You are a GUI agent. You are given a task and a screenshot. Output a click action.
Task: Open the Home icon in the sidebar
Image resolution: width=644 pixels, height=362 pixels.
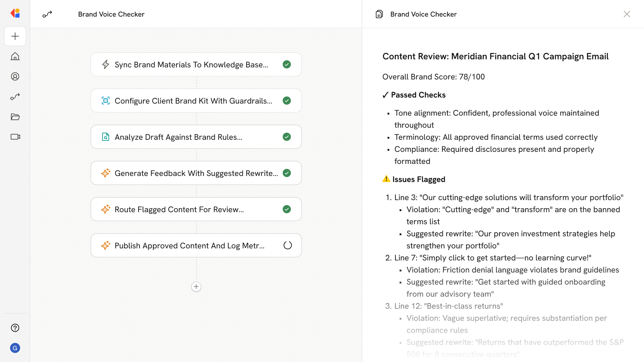[15, 56]
